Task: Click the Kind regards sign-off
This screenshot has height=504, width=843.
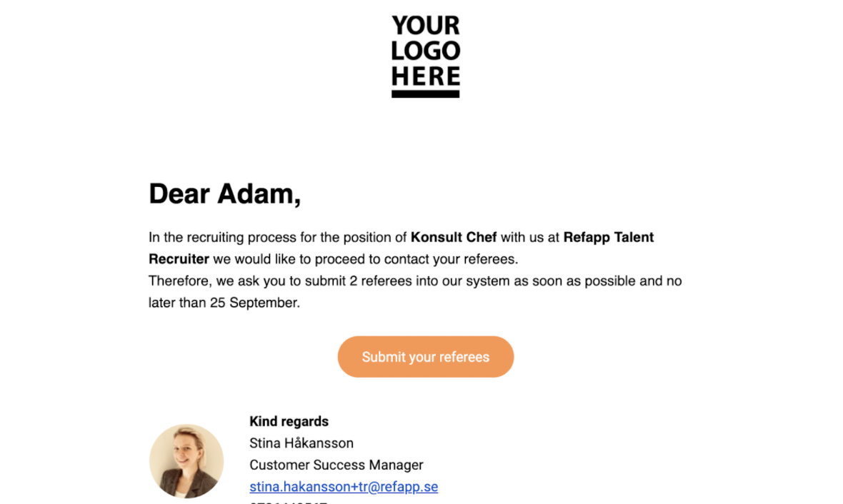Action: coord(289,421)
